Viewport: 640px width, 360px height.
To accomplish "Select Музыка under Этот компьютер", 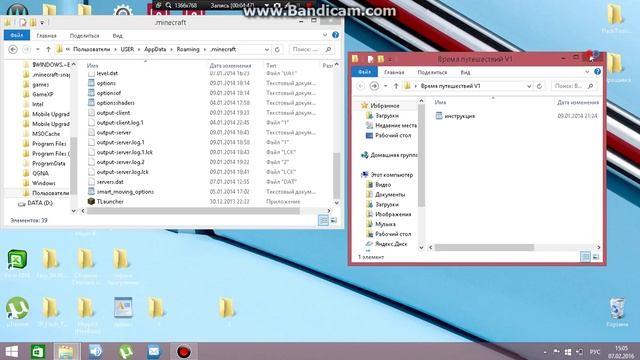I will click(x=385, y=224).
